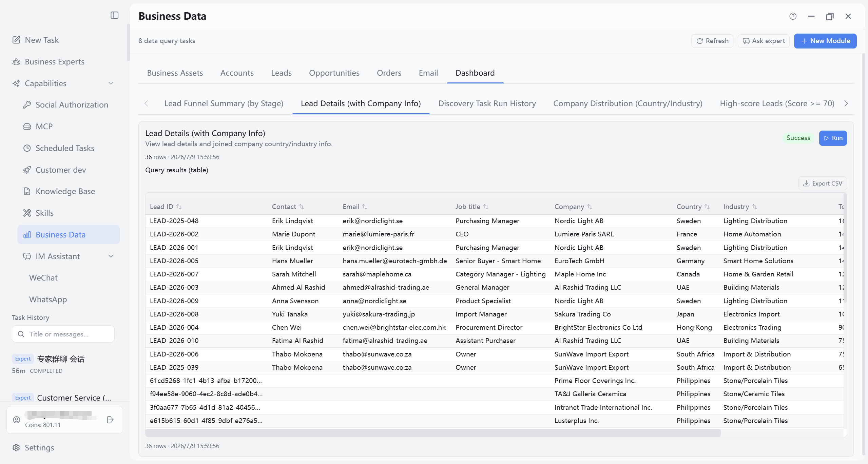Show more dashboard tabs with right arrow
Screen dimensions: 868x464
pos(846,103)
